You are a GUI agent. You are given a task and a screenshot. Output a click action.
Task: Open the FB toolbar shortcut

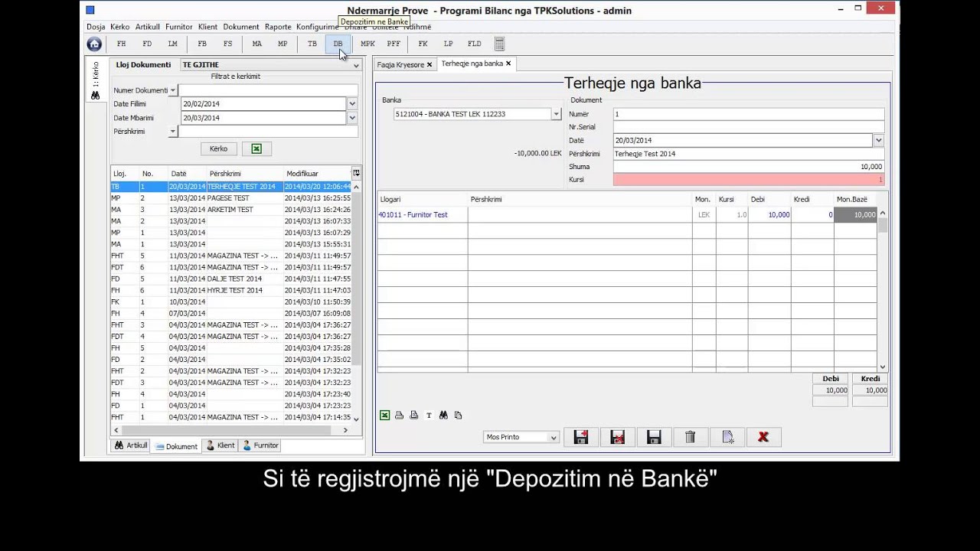pyautogui.click(x=202, y=44)
